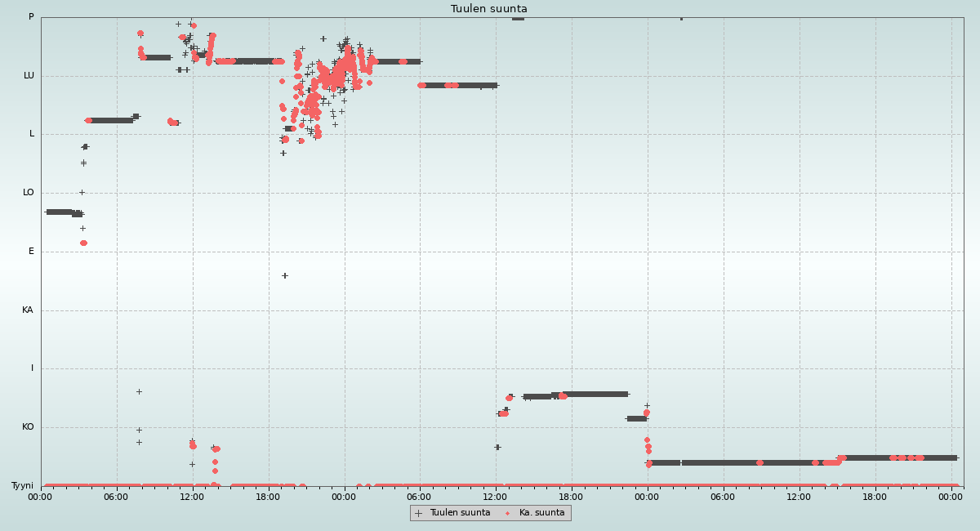The image size is (980, 531).
Task: Select the 'LU' y-axis label
Action: point(29,76)
